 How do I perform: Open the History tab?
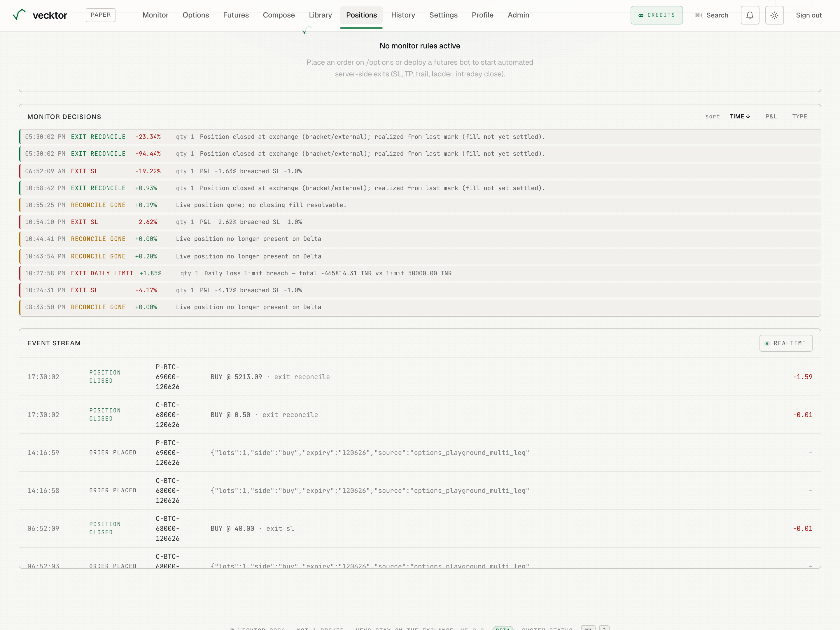(403, 15)
